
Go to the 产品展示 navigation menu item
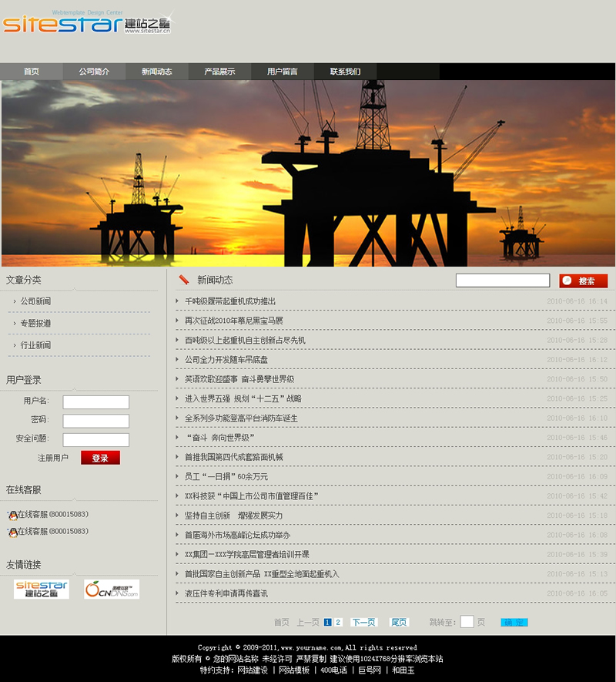(219, 72)
